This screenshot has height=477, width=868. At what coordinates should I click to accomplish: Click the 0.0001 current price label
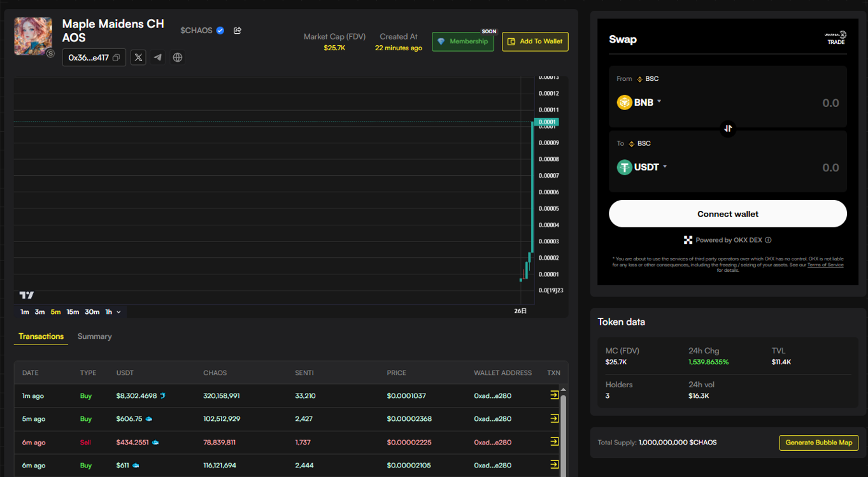[x=547, y=122]
